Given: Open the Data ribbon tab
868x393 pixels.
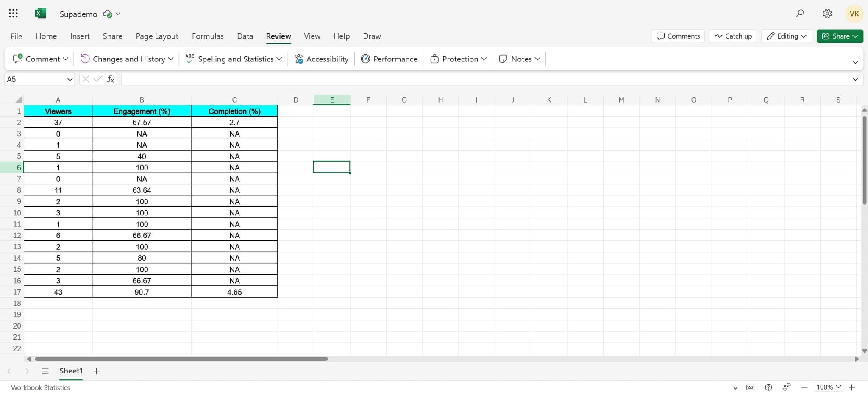Looking at the screenshot, I should [245, 36].
